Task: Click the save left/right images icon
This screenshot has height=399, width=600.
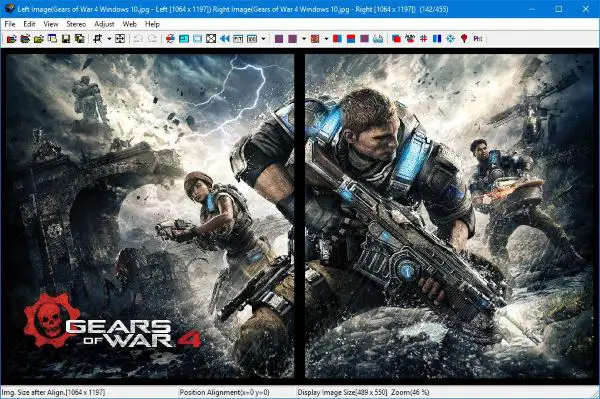Action: click(x=80, y=39)
